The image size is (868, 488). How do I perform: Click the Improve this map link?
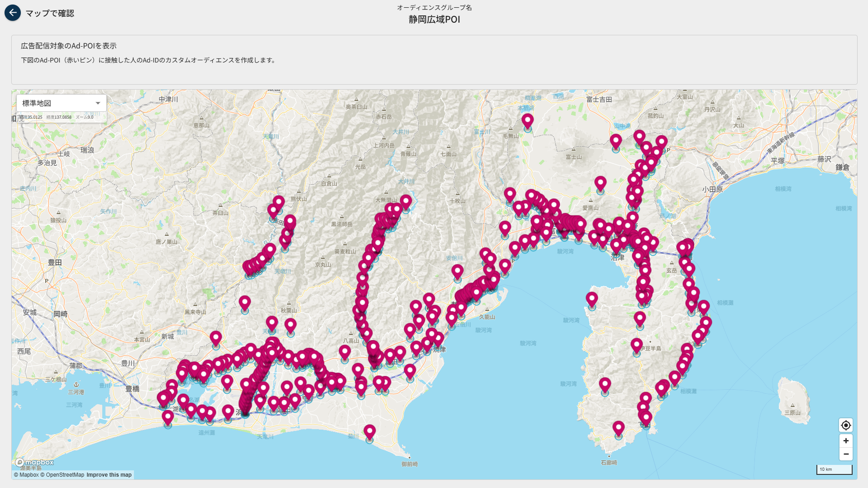pos(109,475)
